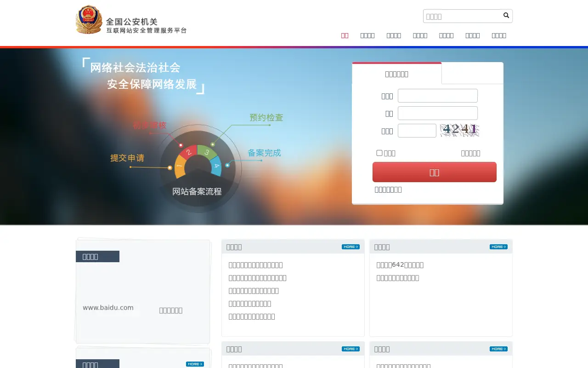Viewport: 588px width, 368px height.
Task: Click the 网络社会法治社会 banner slogan
Action: (135, 68)
